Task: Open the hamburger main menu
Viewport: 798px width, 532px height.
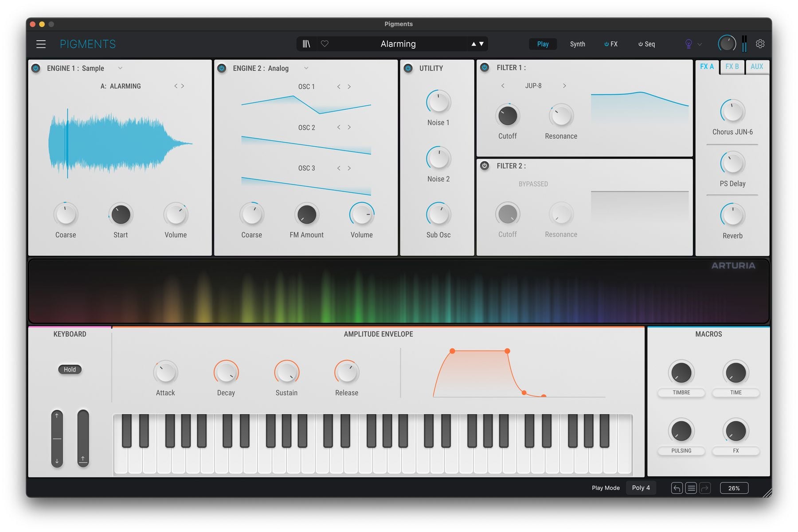Action: [x=41, y=44]
